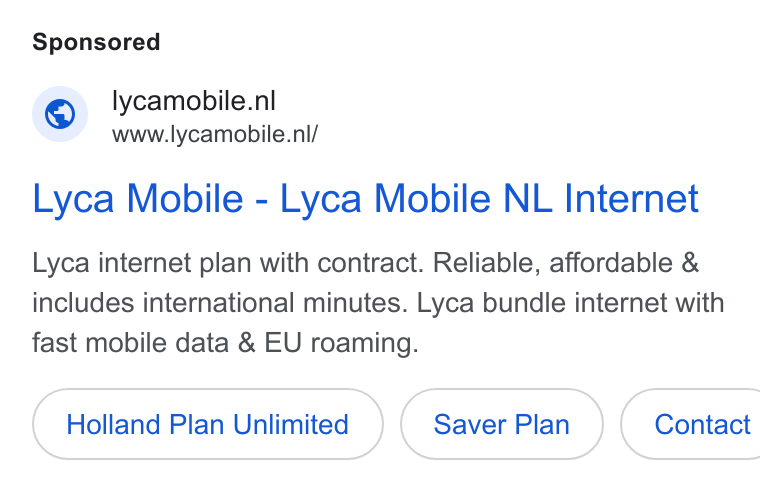Click 'Lyca bundle internet' in the description
Image resolution: width=760 pixels, height=492 pixels.
pos(542,303)
